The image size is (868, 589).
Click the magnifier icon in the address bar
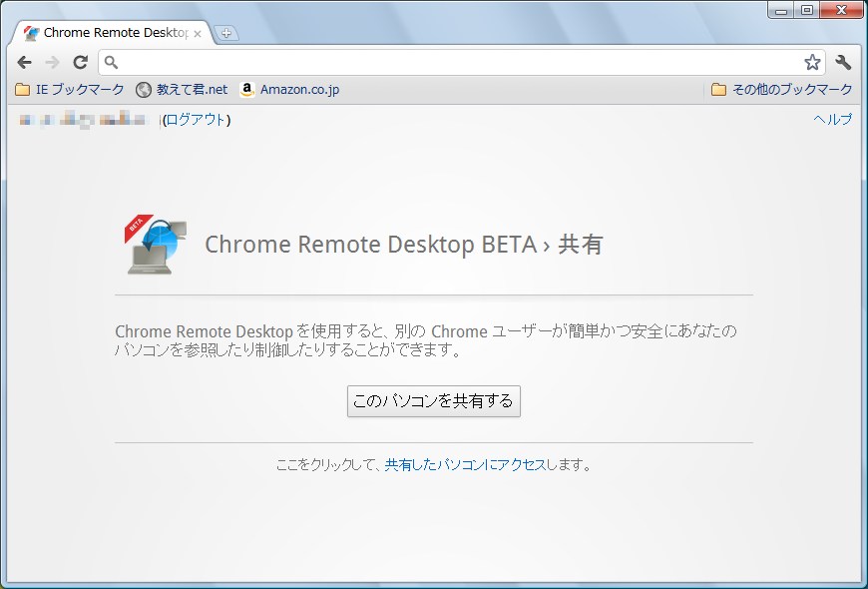pyautogui.click(x=112, y=62)
